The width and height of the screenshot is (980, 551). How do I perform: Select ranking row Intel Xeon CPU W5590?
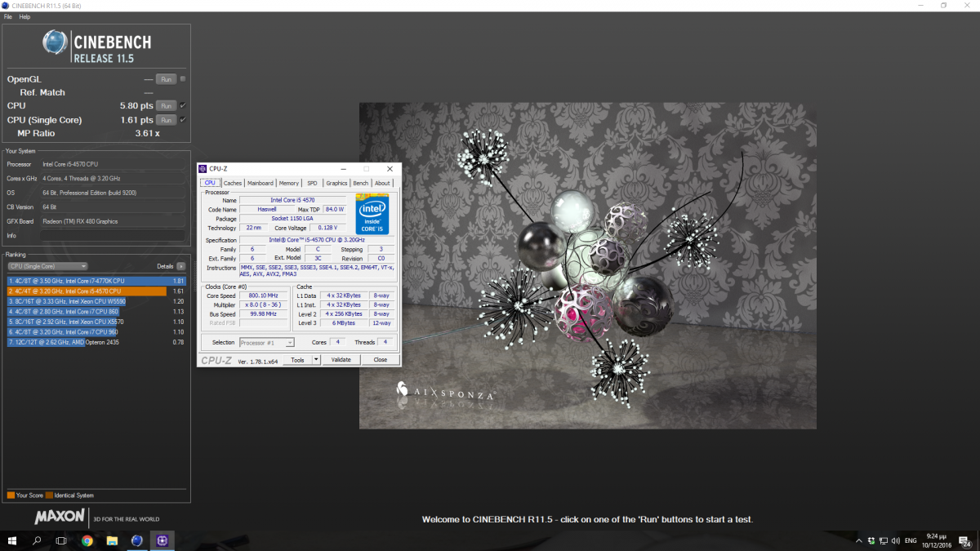pos(96,301)
